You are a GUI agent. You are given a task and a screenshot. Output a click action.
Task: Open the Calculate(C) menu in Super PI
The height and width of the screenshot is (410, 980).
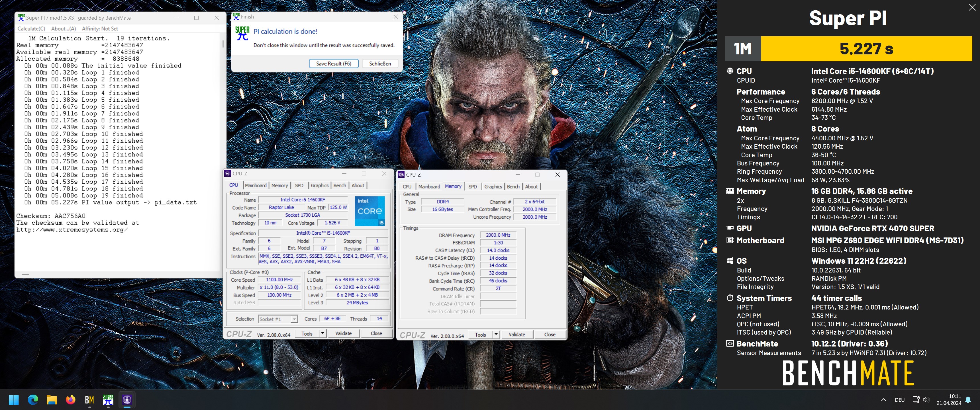pyautogui.click(x=31, y=28)
